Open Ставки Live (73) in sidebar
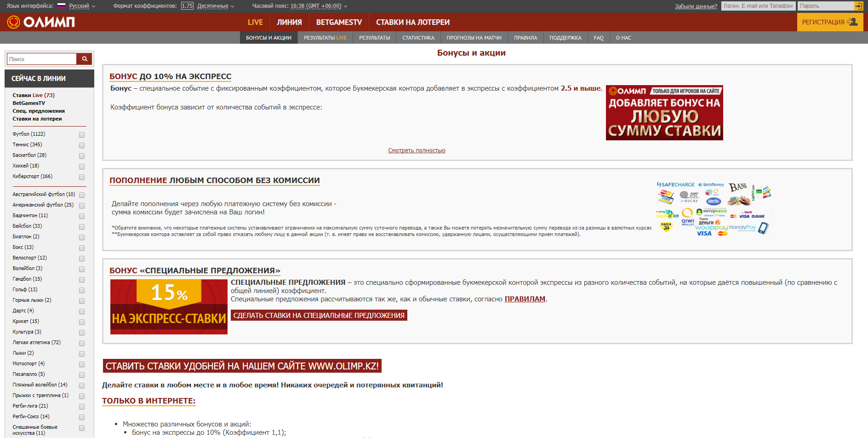This screenshot has height=438, width=868. [34, 95]
